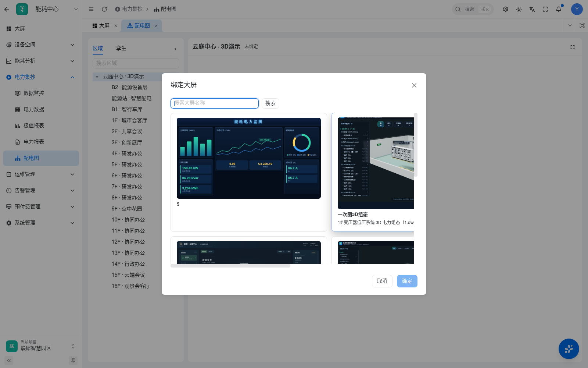
Task: Toggle theme with the sun icon
Action: click(519, 9)
